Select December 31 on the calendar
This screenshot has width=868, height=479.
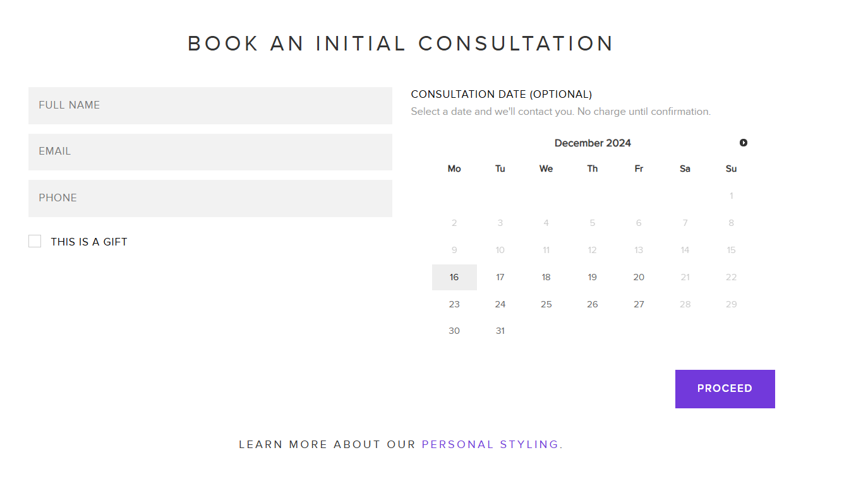tap(500, 331)
